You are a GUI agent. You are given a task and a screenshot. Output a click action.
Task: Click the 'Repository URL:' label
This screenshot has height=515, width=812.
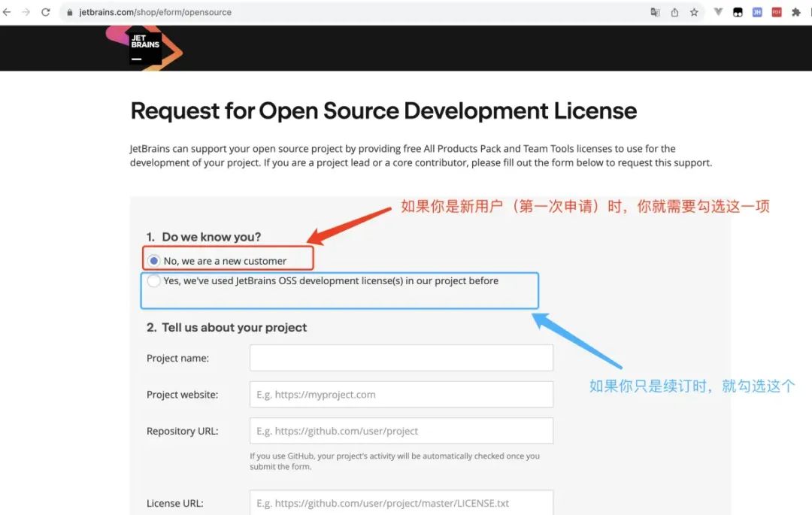pos(182,431)
